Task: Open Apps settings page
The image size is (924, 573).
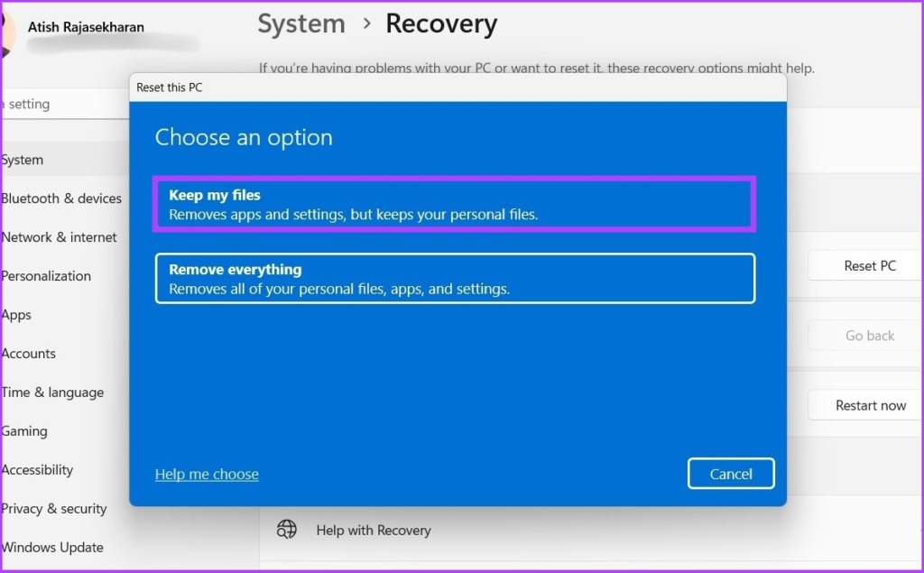Action: (16, 315)
